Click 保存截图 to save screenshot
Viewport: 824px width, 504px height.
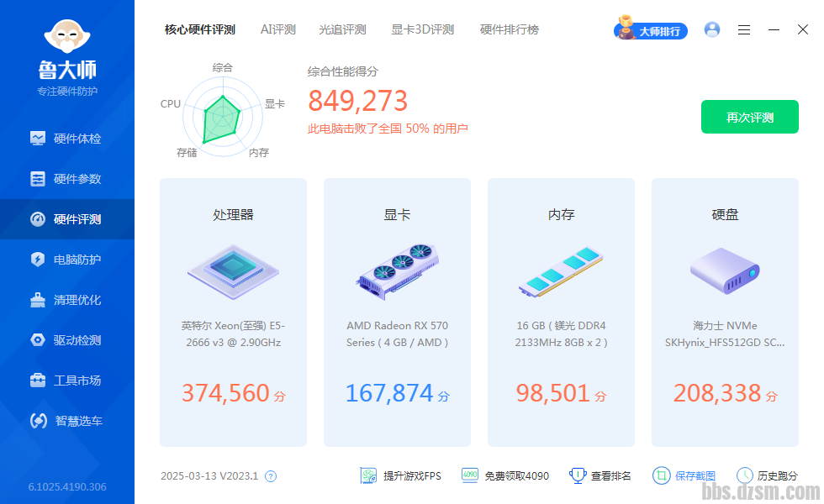point(684,475)
